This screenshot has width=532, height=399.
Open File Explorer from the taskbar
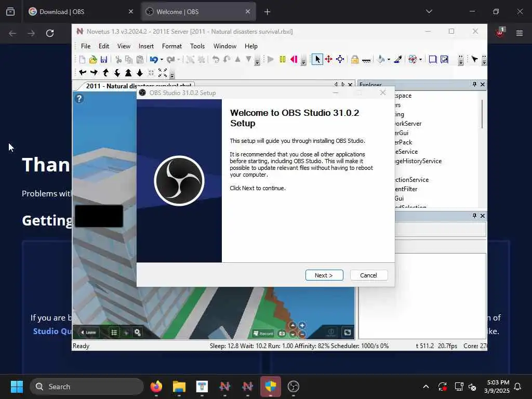click(x=179, y=387)
